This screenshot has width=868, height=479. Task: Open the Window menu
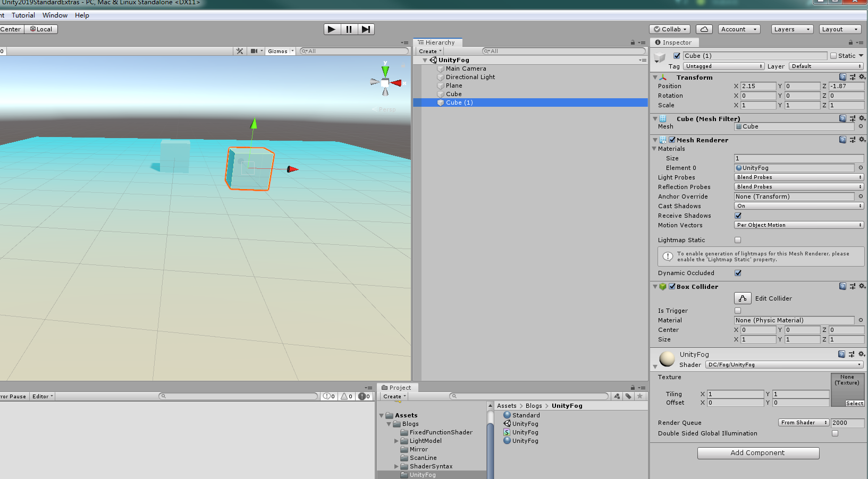coord(55,15)
